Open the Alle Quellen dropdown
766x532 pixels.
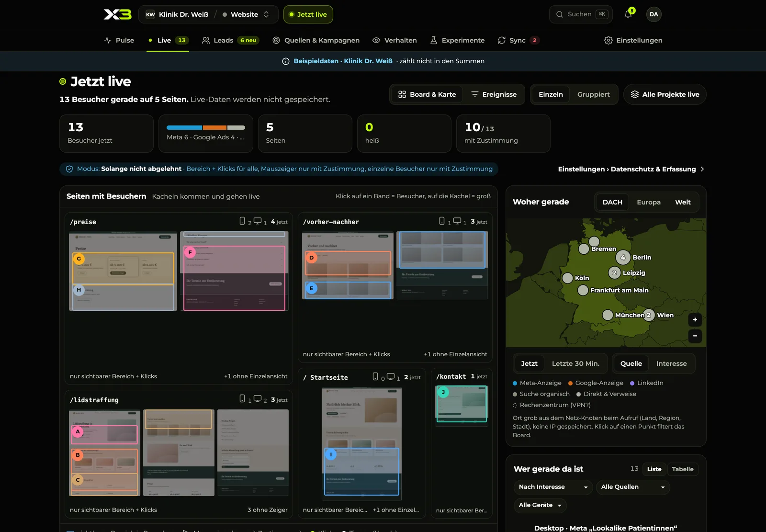(x=633, y=487)
